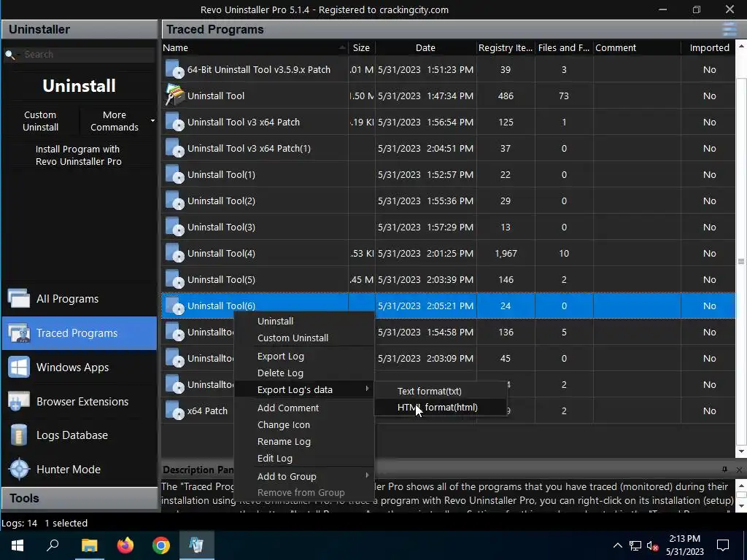Screen dimensions: 747x560
Task: Click the Uninstaller section header
Action: (79, 29)
